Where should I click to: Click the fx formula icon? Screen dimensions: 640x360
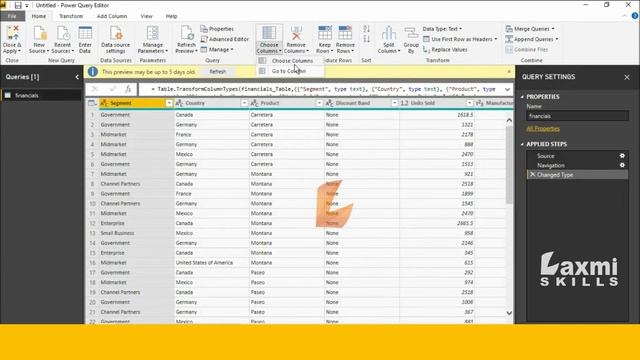pos(128,89)
